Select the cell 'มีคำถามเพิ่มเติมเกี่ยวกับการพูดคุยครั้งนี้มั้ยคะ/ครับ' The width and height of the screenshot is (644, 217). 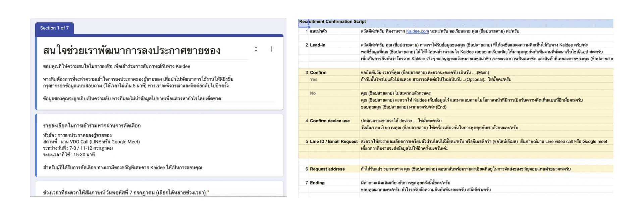(406, 183)
